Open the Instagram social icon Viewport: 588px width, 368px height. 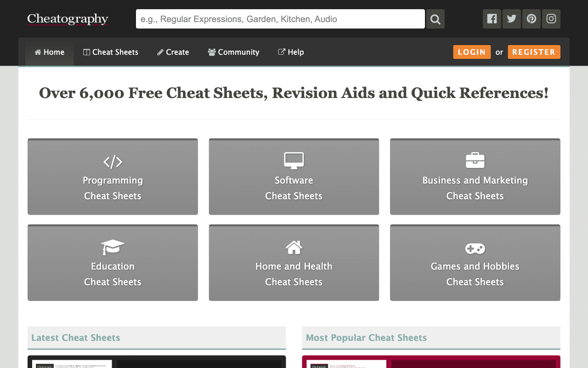pos(551,19)
